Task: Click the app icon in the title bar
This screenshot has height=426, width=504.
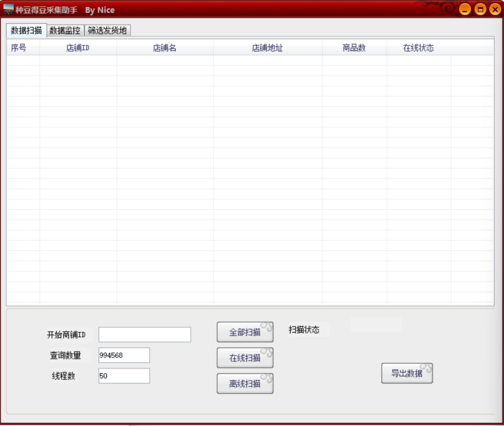Action: pyautogui.click(x=9, y=9)
